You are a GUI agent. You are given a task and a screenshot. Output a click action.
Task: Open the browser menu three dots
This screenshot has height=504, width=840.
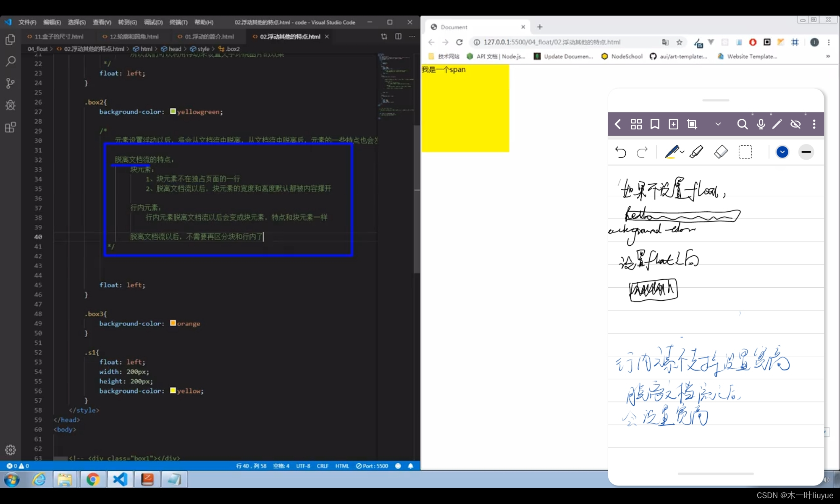pos(829,42)
